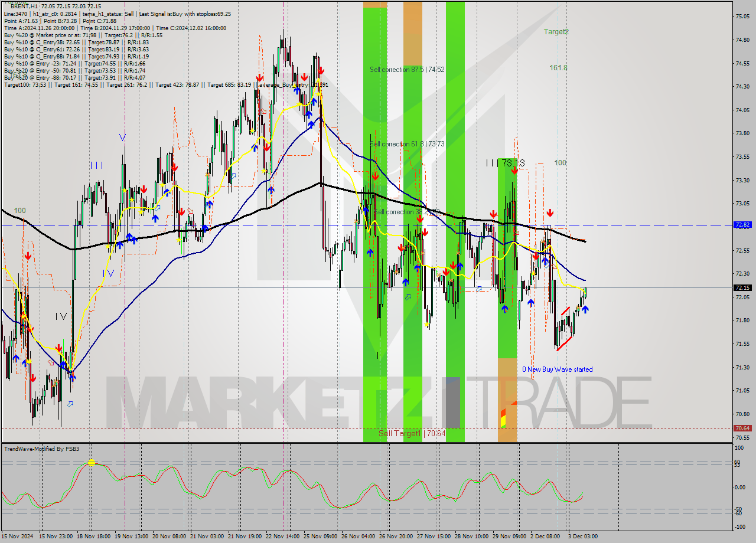This screenshot has width=756, height=543.
Task: Click the 'Buy %20 @ Entry -50: 70.81' line
Action: tap(74, 70)
